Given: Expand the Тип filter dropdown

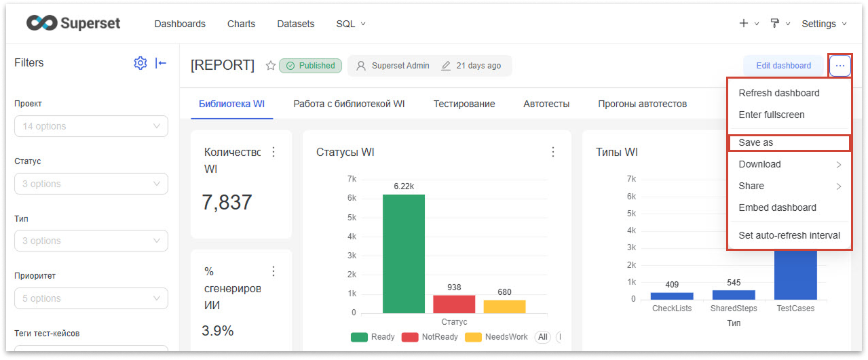Looking at the screenshot, I should click(91, 241).
